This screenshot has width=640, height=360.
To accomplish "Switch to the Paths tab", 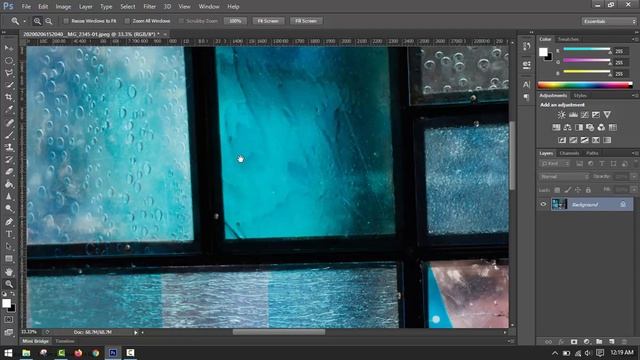I will tap(592, 153).
